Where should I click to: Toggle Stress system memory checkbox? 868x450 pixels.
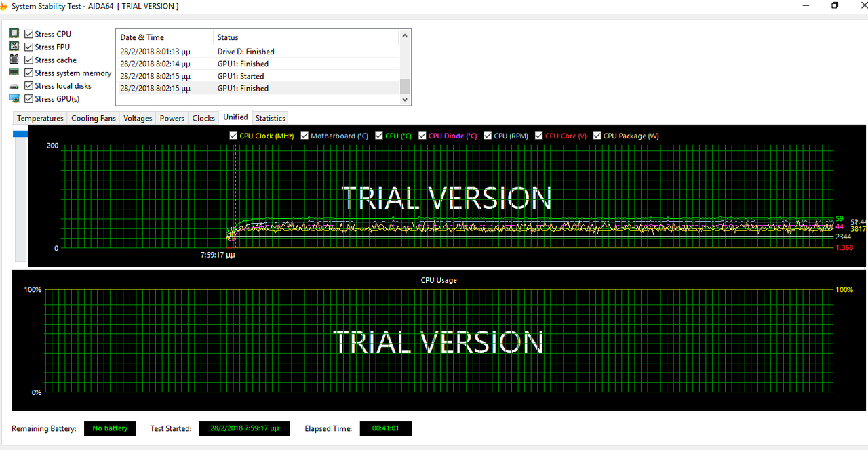pos(29,73)
